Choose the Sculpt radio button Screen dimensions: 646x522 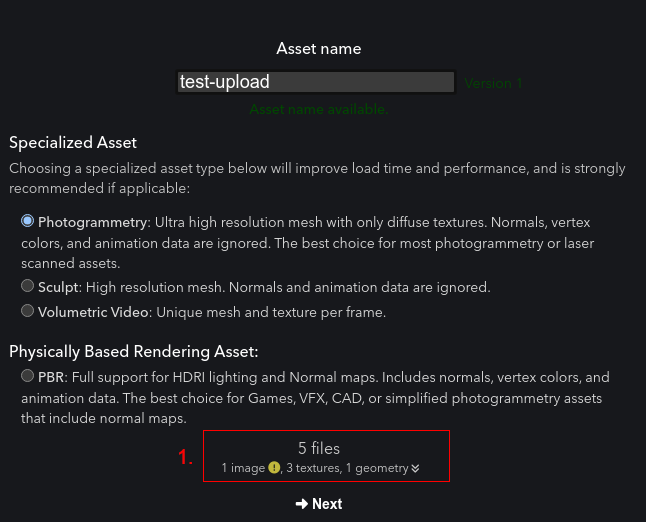[x=28, y=286]
